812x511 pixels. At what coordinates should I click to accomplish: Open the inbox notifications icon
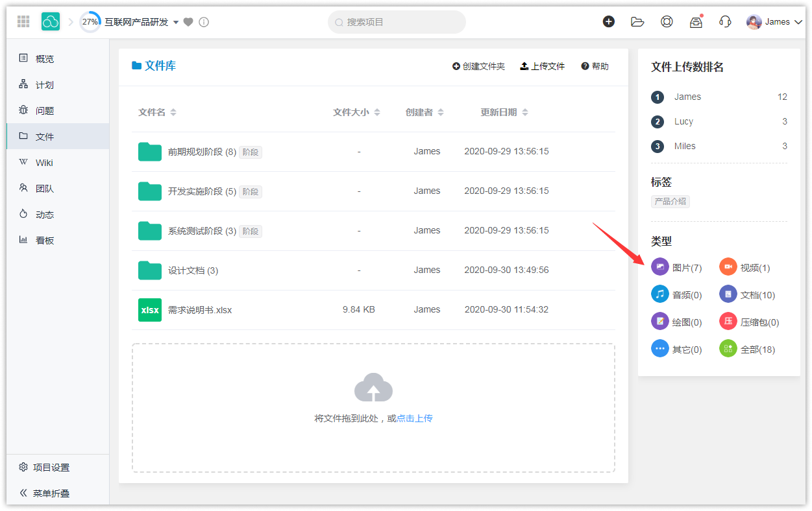pyautogui.click(x=696, y=21)
